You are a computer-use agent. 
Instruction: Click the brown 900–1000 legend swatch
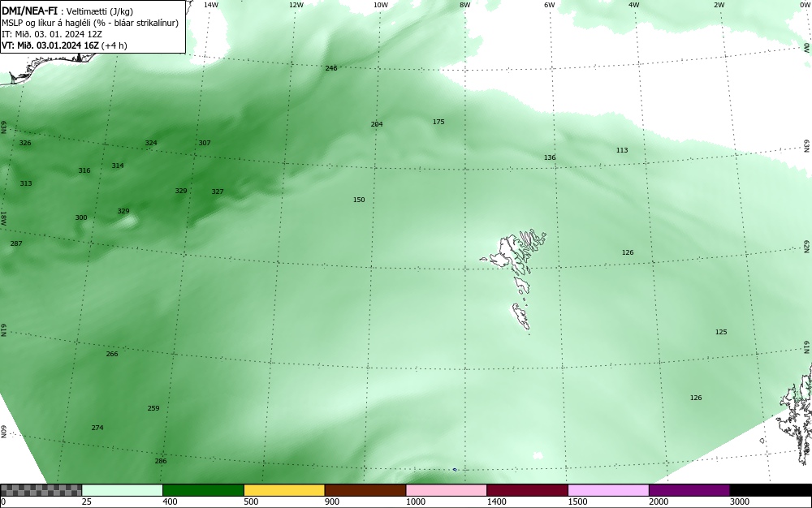[365, 490]
